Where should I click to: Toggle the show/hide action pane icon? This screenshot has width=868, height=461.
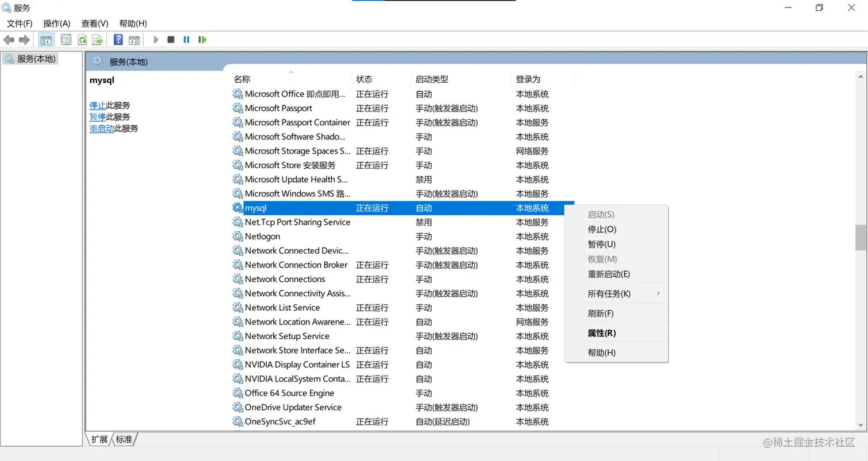tap(134, 40)
